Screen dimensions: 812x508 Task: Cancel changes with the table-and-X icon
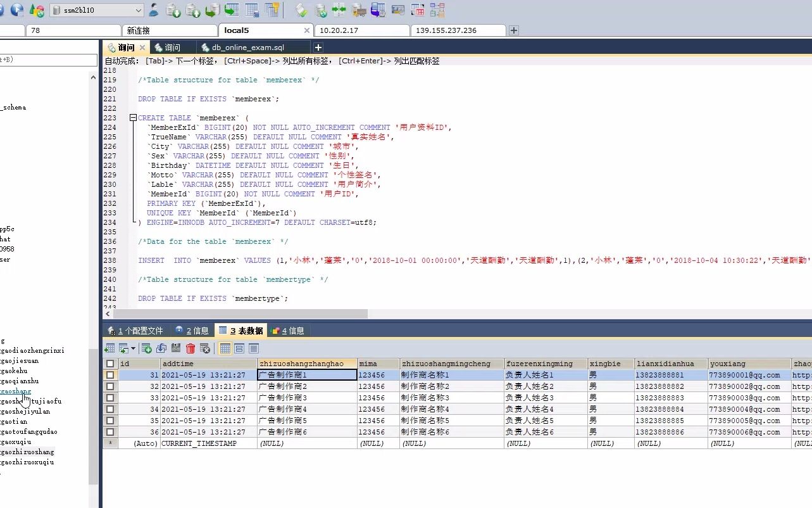tap(205, 348)
